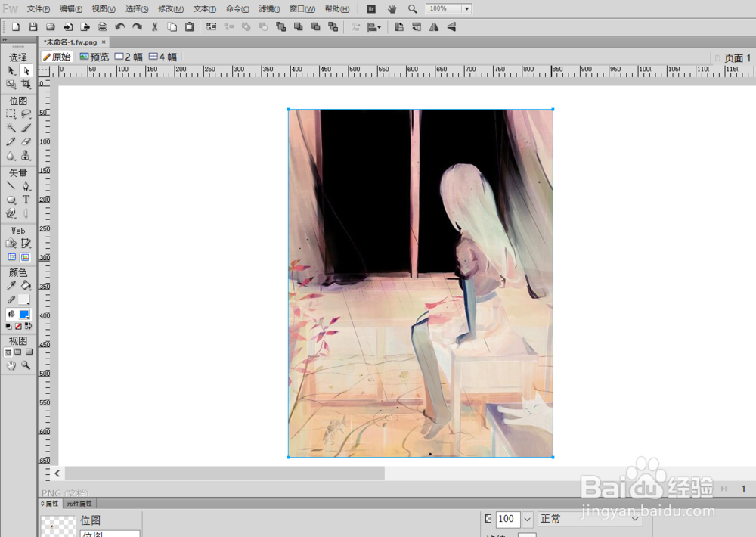Viewport: 756px width, 537px height.
Task: Open the 元件属性 panel tab
Action: click(x=79, y=504)
